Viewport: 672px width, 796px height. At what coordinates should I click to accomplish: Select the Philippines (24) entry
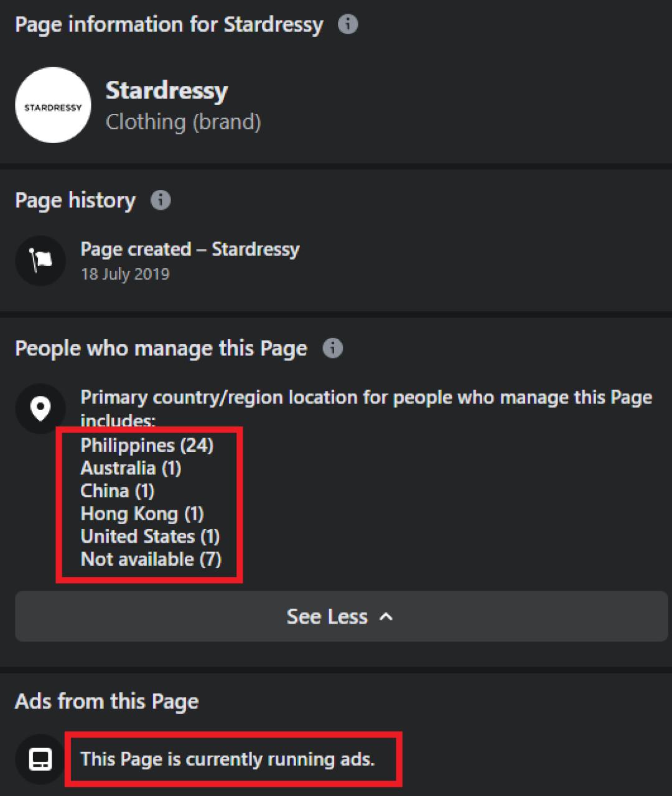[147, 446]
